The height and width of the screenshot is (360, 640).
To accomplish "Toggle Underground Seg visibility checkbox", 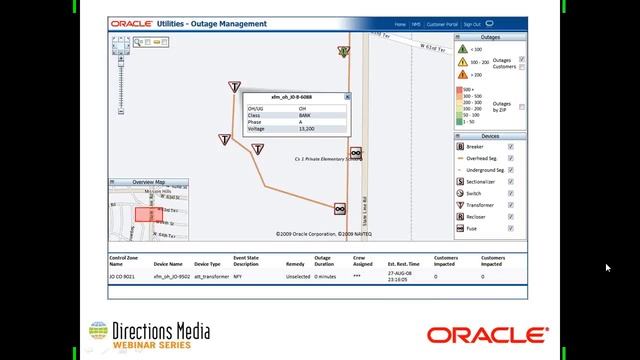I will 511,170.
